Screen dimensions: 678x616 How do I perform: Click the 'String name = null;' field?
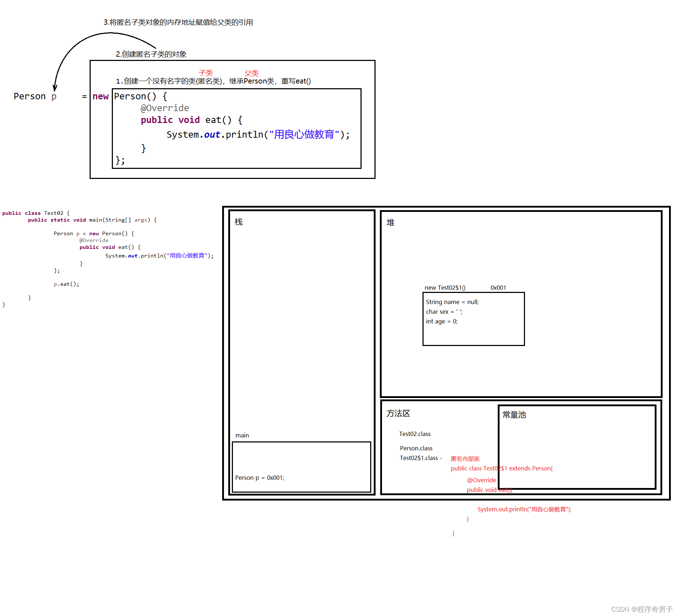pyautogui.click(x=452, y=302)
